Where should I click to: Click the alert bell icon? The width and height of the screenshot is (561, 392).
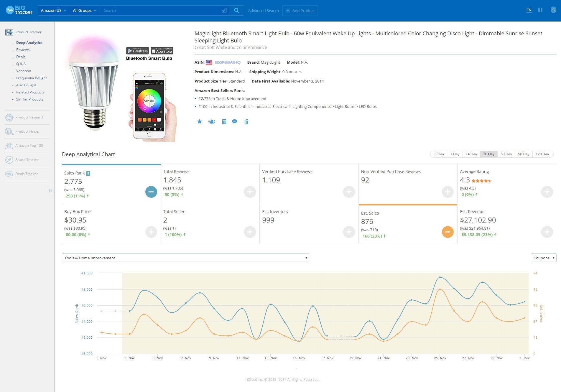click(212, 121)
